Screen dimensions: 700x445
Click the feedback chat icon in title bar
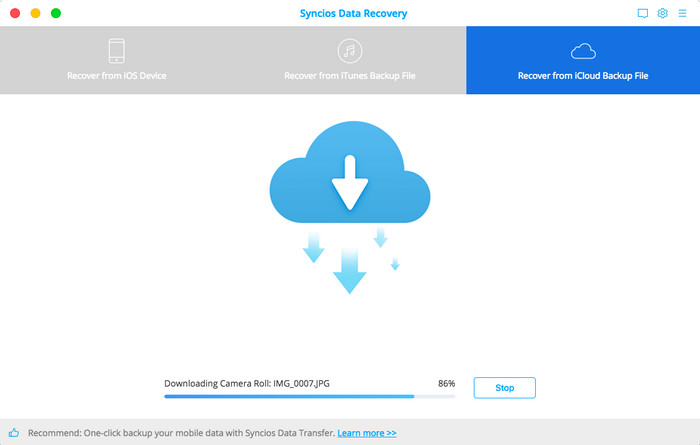pos(642,13)
